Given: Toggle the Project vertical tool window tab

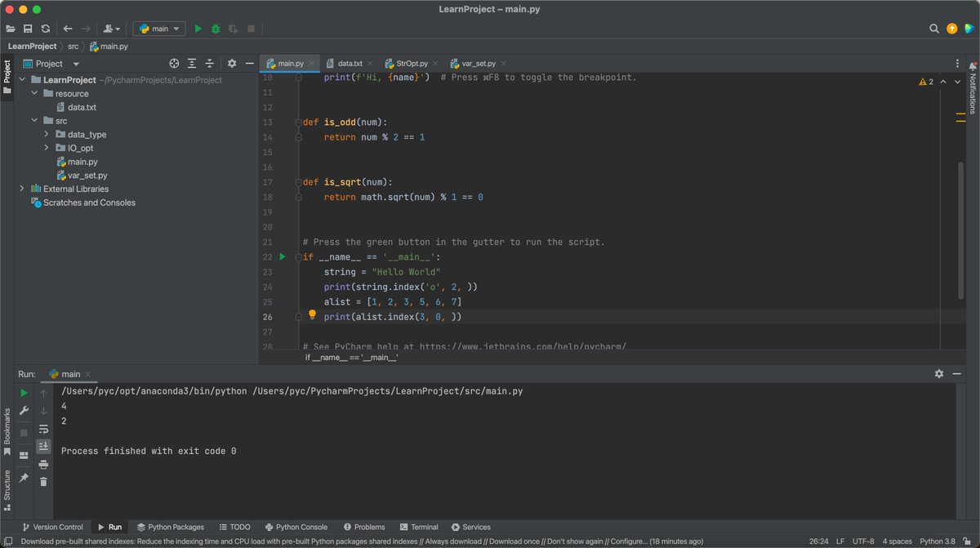Looking at the screenshot, I should (x=7, y=77).
